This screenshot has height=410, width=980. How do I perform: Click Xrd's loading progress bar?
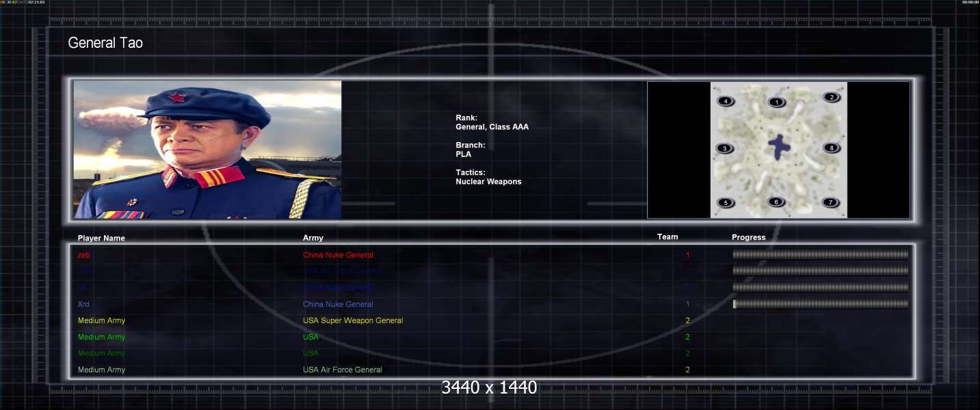tap(821, 303)
